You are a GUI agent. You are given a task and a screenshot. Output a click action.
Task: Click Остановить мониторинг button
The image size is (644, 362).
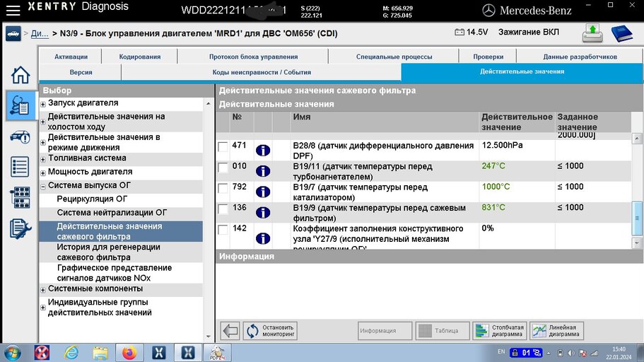[x=270, y=330]
